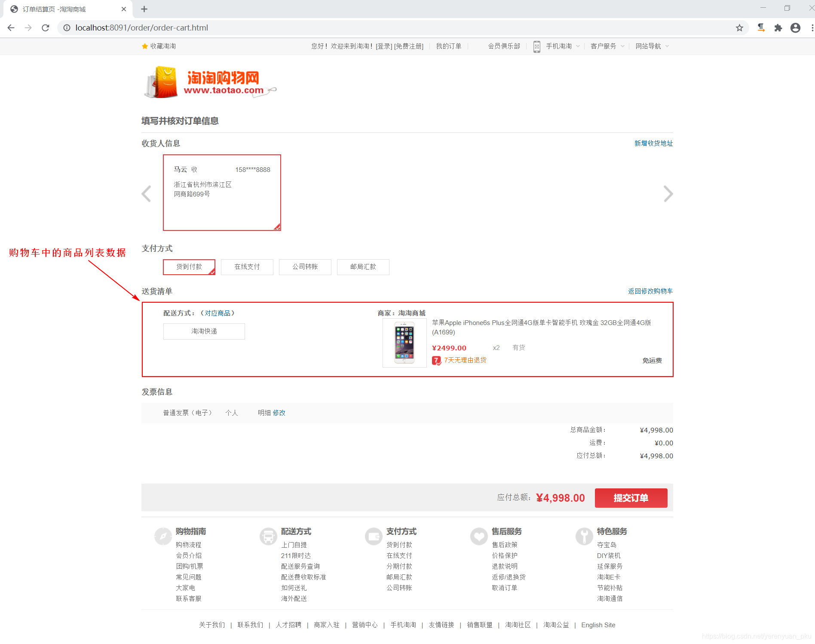Open 淘淘公益 bottom link

click(556, 625)
